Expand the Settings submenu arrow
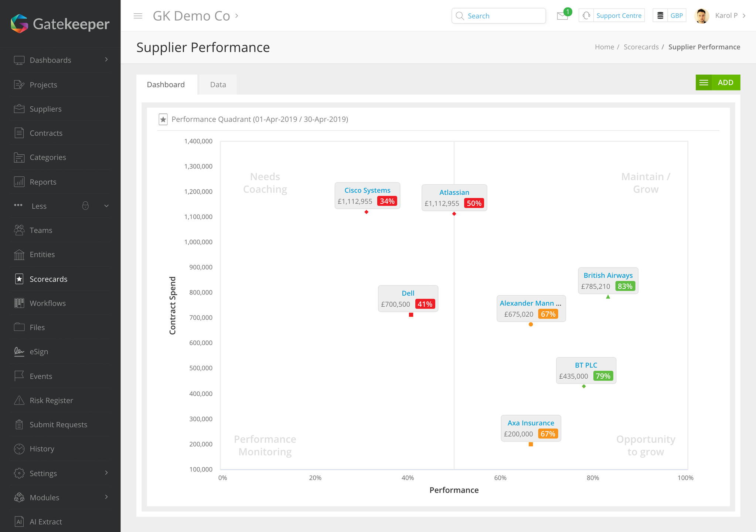Screen dimensions: 756x532 [x=106, y=473]
